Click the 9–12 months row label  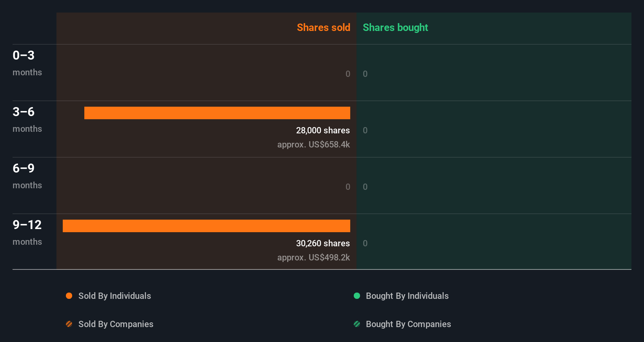point(27,232)
